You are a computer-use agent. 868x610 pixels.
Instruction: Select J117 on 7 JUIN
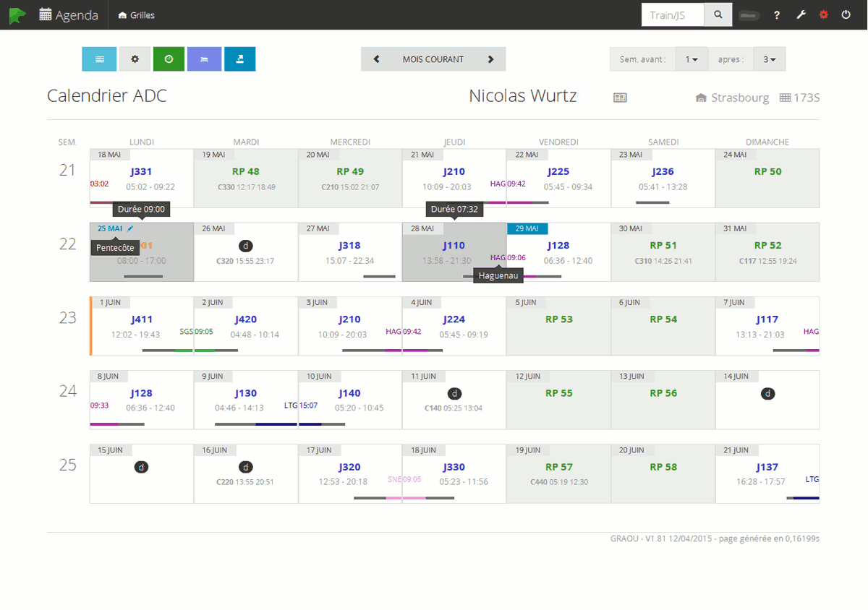[767, 319]
